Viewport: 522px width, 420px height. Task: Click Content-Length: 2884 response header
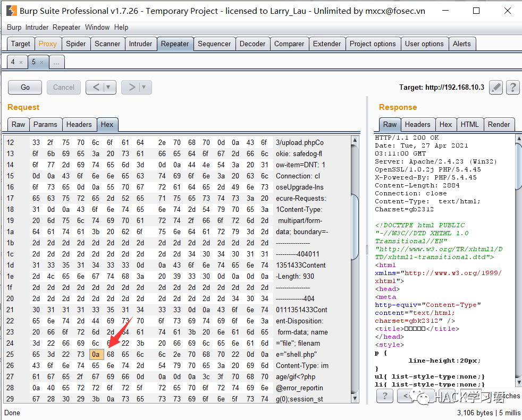click(417, 185)
